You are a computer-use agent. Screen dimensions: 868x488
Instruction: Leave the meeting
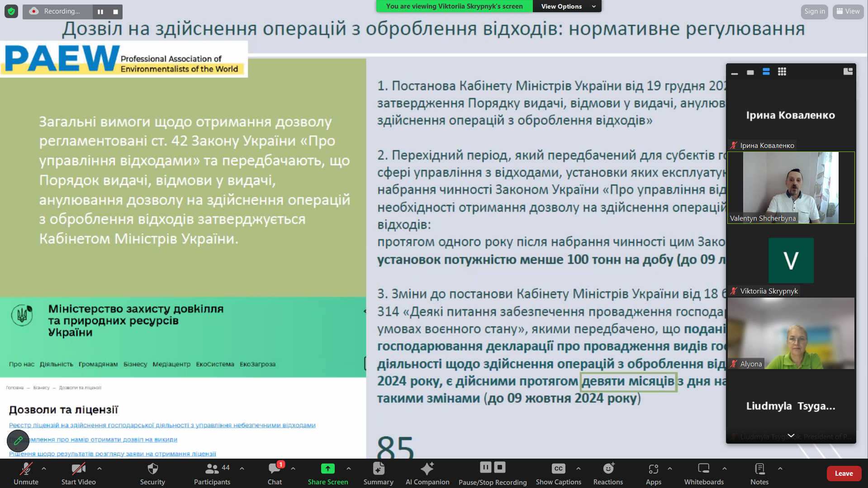point(844,474)
